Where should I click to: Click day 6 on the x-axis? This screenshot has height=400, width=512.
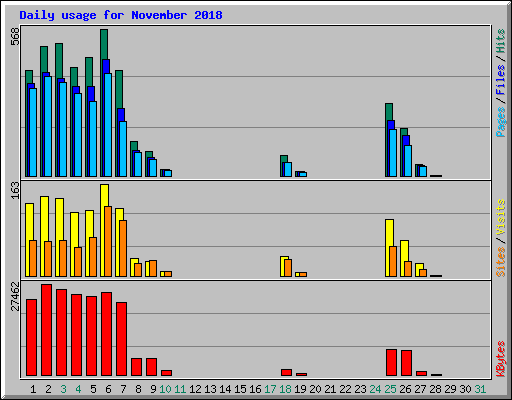pyautogui.click(x=108, y=389)
